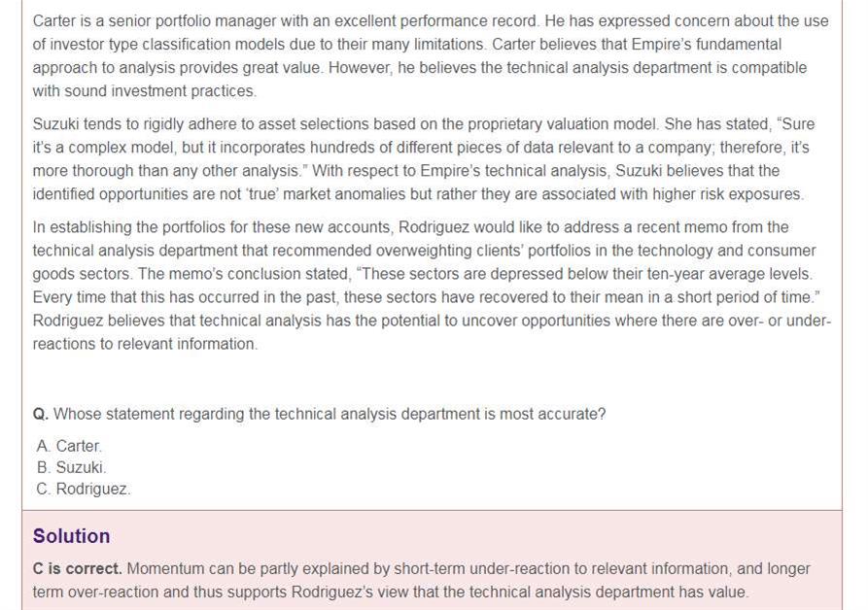The width and height of the screenshot is (868, 610).
Task: Click the purple Solution heading
Action: [71, 536]
